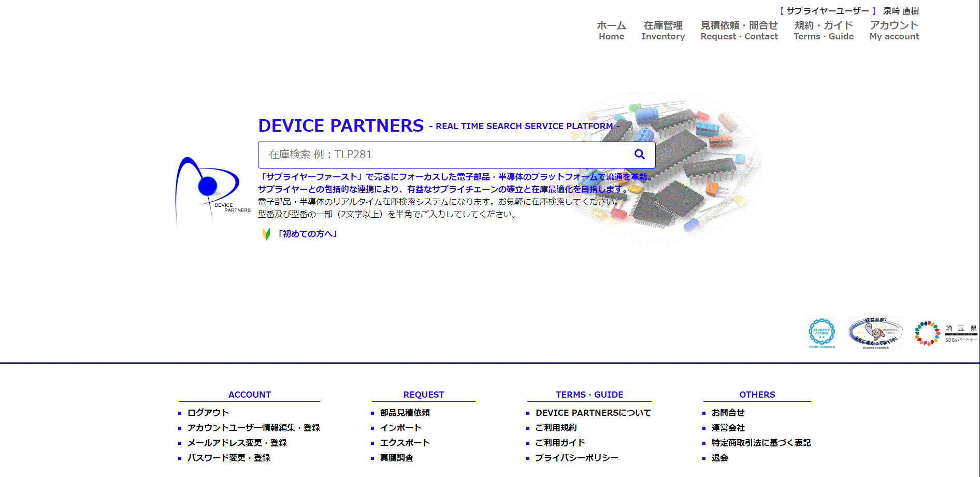
Task: Open Request · Contact menu
Action: (x=739, y=31)
